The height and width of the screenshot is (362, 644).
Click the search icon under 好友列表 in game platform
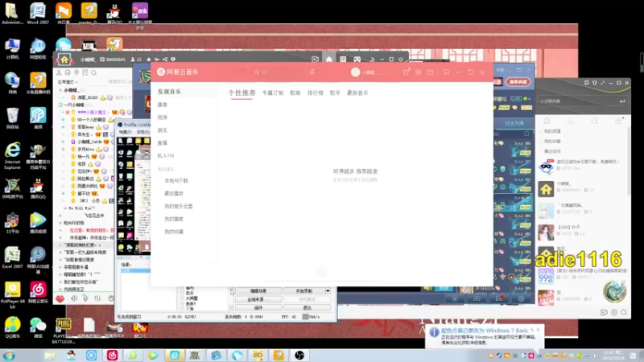coord(526,134)
